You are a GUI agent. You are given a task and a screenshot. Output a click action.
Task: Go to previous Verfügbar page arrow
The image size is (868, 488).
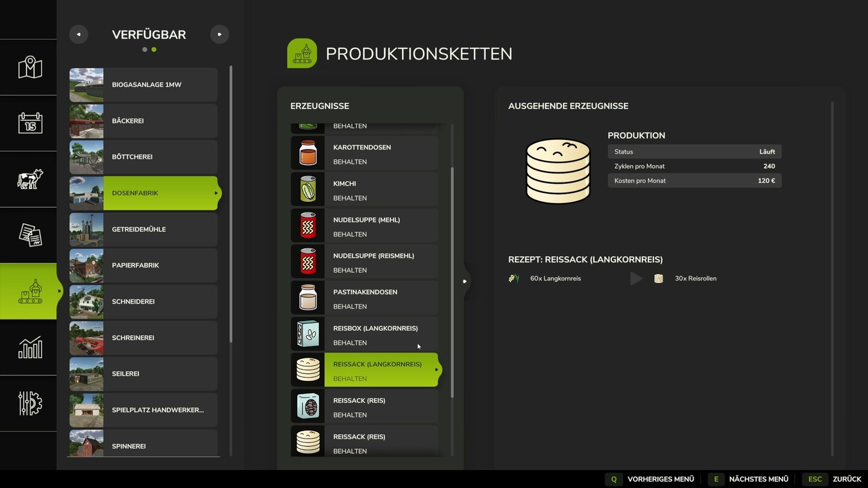point(78,34)
